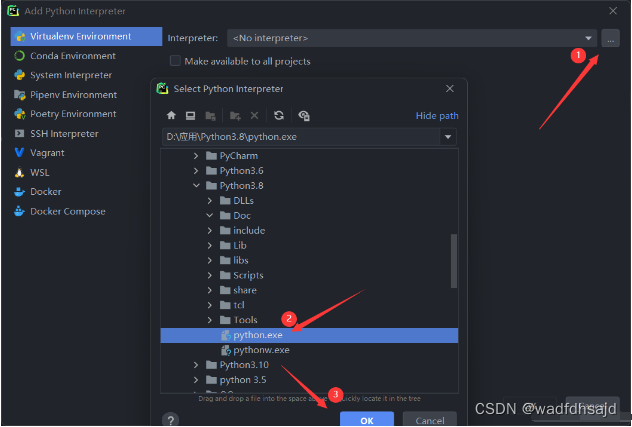The width and height of the screenshot is (632, 427).
Task: Expand the Python3.10 folder
Action: 196,365
